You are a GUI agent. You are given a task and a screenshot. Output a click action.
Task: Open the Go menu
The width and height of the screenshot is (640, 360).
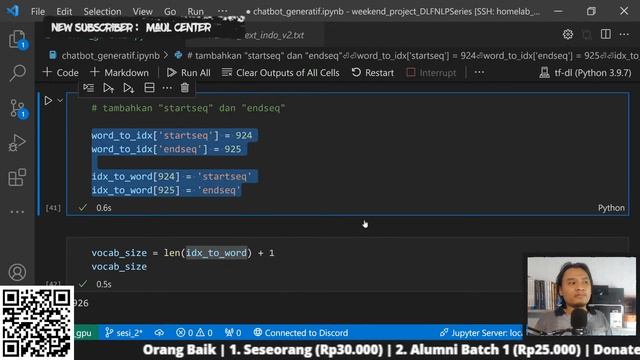[x=170, y=11]
